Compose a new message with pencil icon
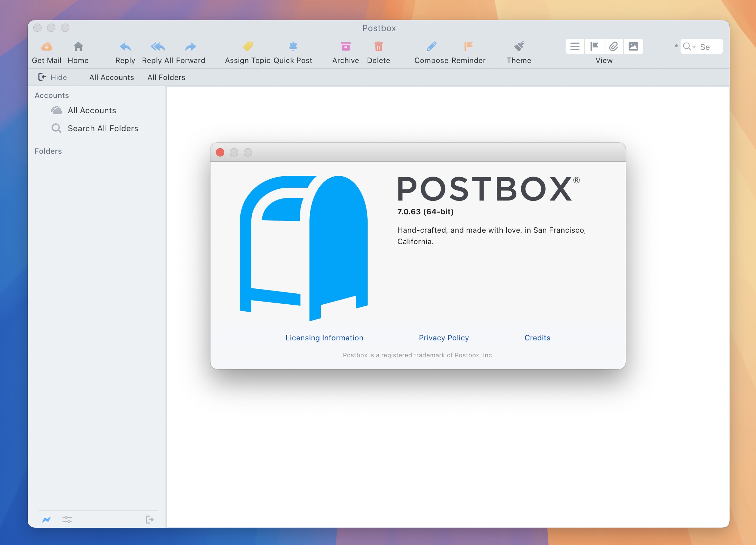Image resolution: width=756 pixels, height=545 pixels. (x=431, y=46)
